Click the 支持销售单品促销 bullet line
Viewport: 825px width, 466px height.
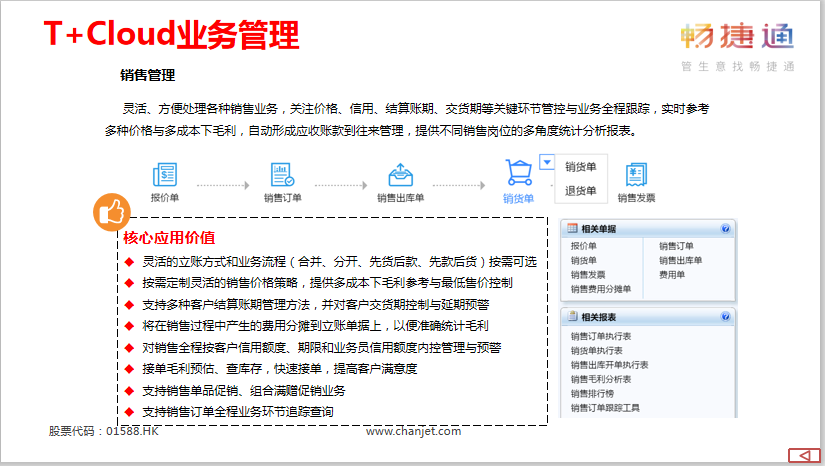[244, 390]
